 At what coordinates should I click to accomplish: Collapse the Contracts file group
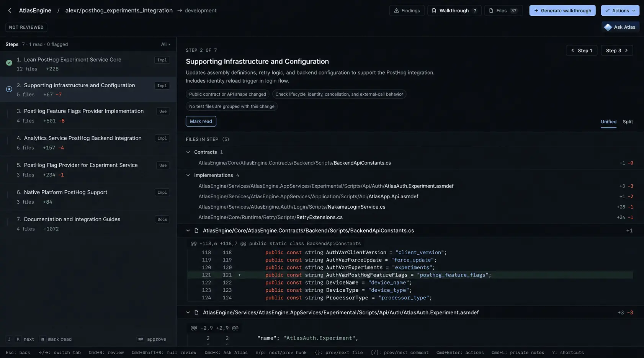188,152
